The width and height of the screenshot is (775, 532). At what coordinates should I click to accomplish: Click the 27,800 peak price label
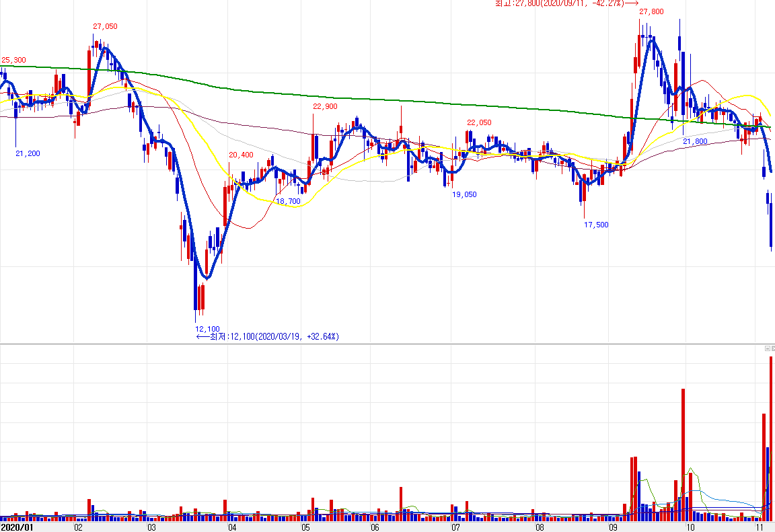click(x=651, y=11)
